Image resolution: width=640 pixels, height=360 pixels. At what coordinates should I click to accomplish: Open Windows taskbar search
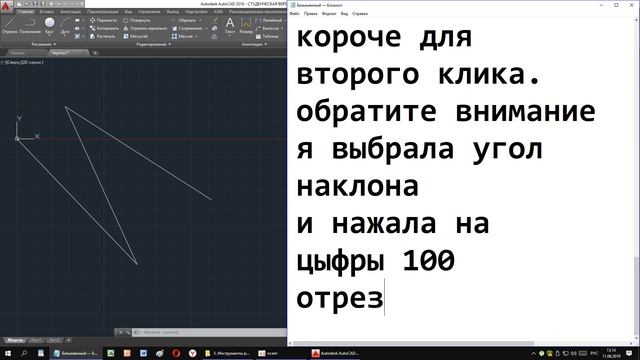tap(24, 353)
